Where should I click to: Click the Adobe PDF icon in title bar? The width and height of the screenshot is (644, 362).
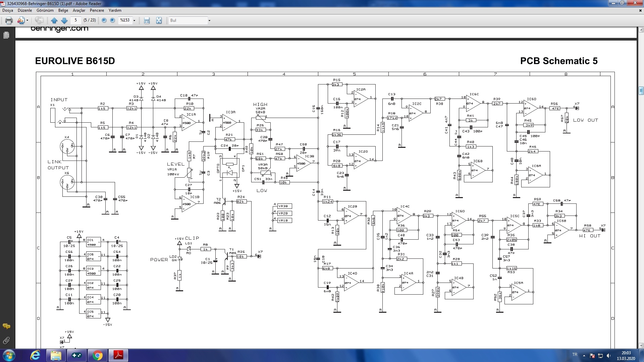(3, 3)
